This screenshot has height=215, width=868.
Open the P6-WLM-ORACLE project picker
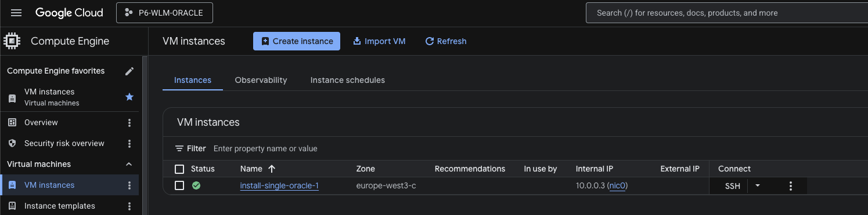pyautogui.click(x=164, y=13)
